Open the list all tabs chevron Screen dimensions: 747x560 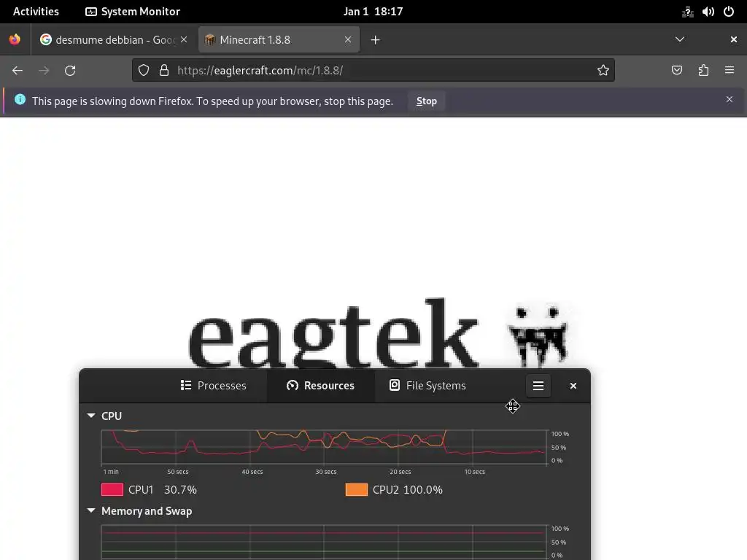[680, 39]
